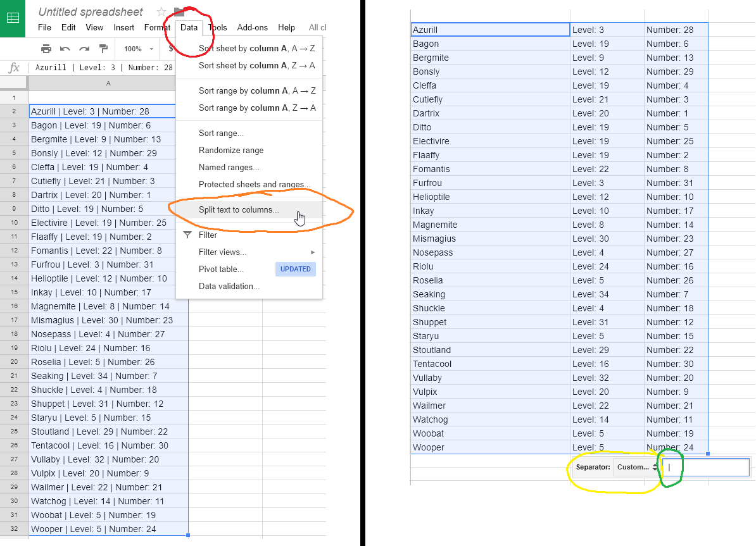
Task: Click 'Level: 30' cell in right sheet
Action: [607, 239]
